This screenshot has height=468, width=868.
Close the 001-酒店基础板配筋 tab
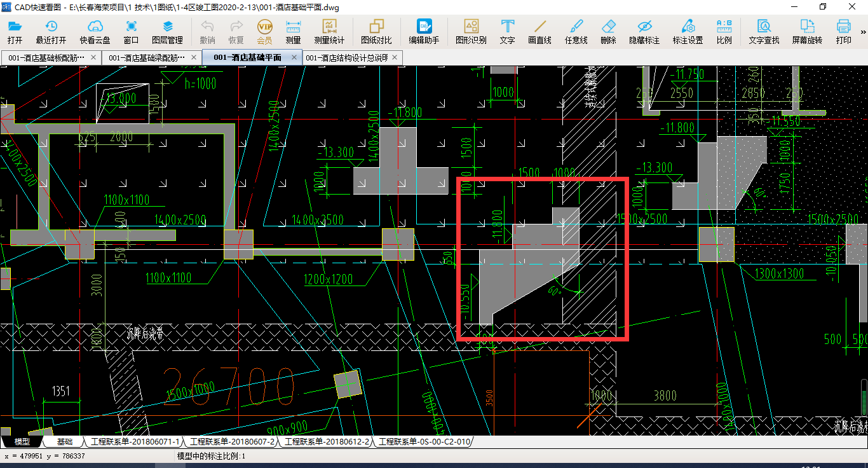[93, 57]
